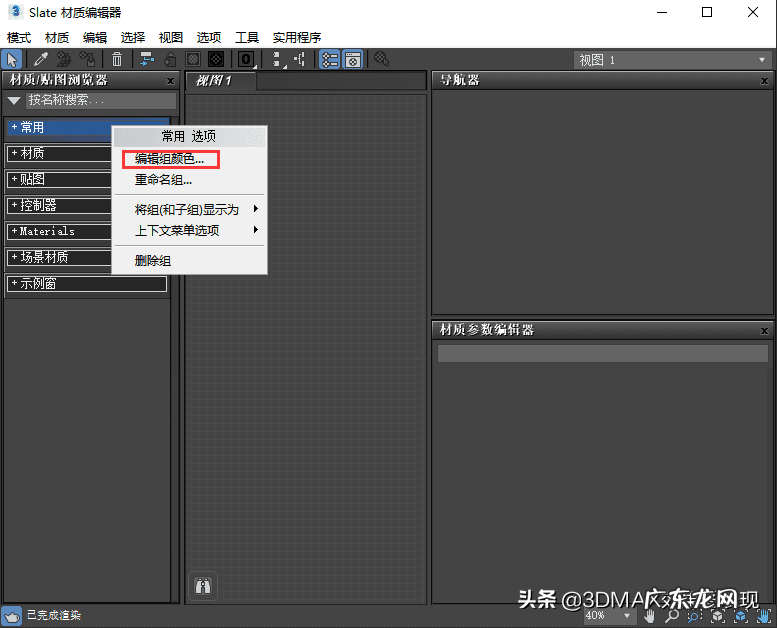Click the 按名称搜索 search field
Screen dimensions: 777x628
[100, 101]
